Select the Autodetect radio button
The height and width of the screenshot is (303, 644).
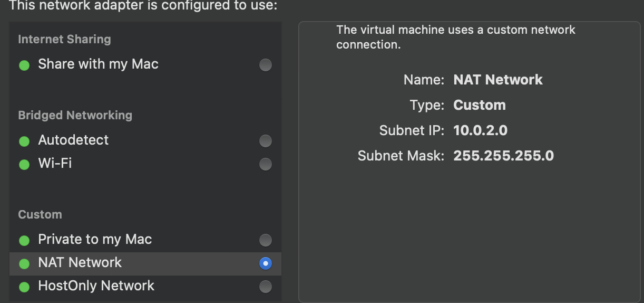click(x=266, y=141)
